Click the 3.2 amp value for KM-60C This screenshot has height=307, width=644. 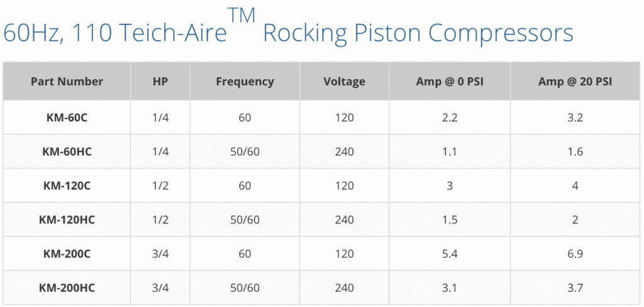[x=575, y=118]
